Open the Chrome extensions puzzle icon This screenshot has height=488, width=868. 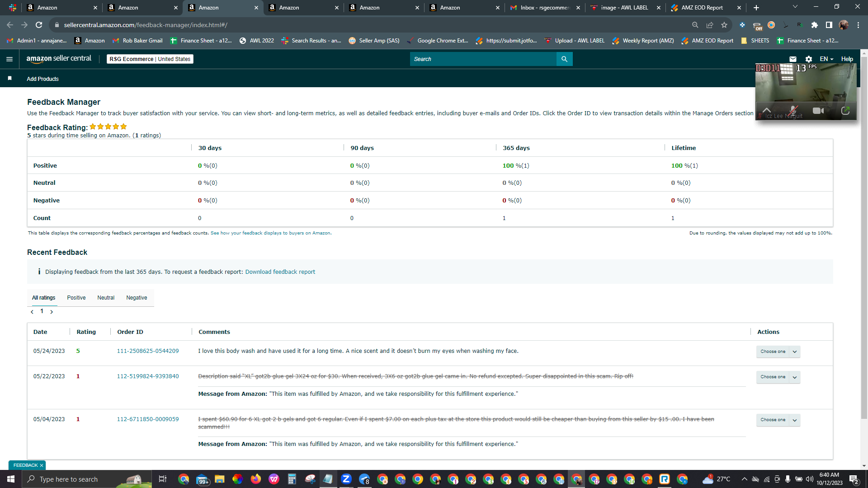click(815, 25)
